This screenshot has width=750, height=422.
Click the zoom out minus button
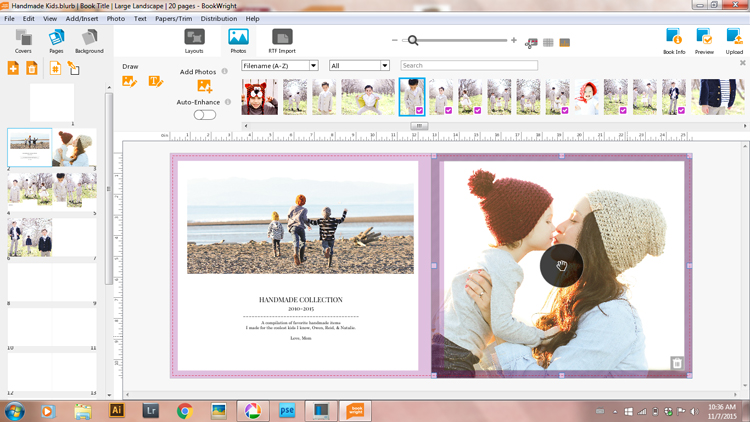[395, 41]
